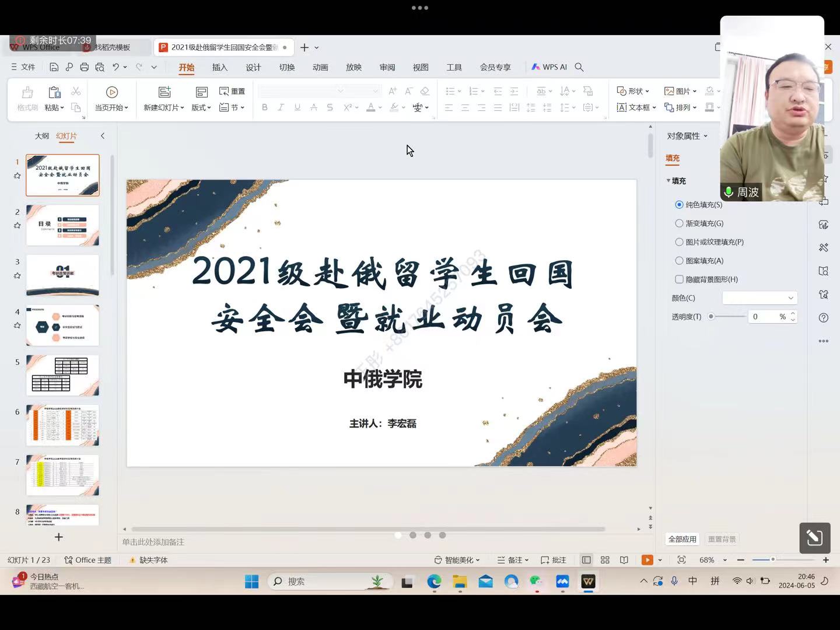
Task: Expand the New Slide (新建幻灯片) dropdown
Action: pyautogui.click(x=164, y=107)
